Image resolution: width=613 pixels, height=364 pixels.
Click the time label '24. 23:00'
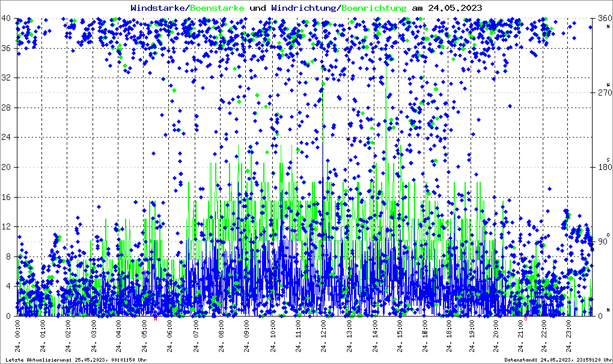pos(569,336)
